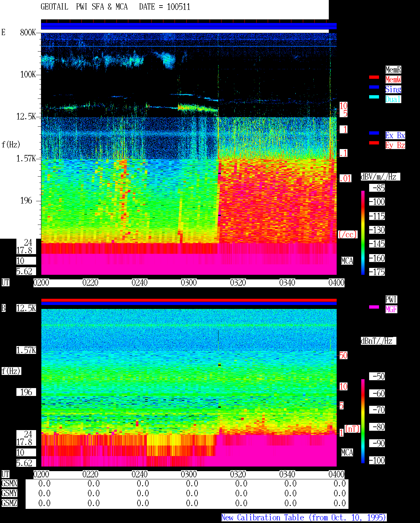Click the GSMZ row label
420x523 pixels.
click(10, 503)
